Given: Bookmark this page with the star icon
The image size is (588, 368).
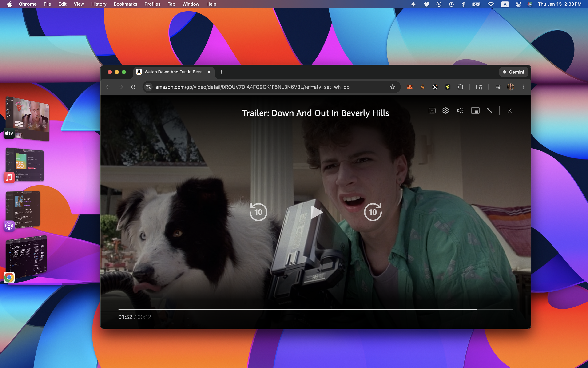Looking at the screenshot, I should [x=392, y=87].
